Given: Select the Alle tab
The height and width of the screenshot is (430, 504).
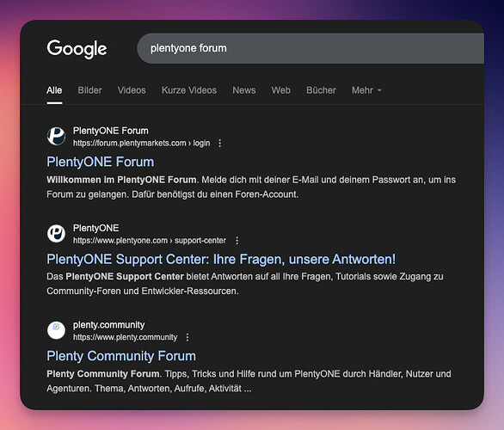Looking at the screenshot, I should point(54,90).
